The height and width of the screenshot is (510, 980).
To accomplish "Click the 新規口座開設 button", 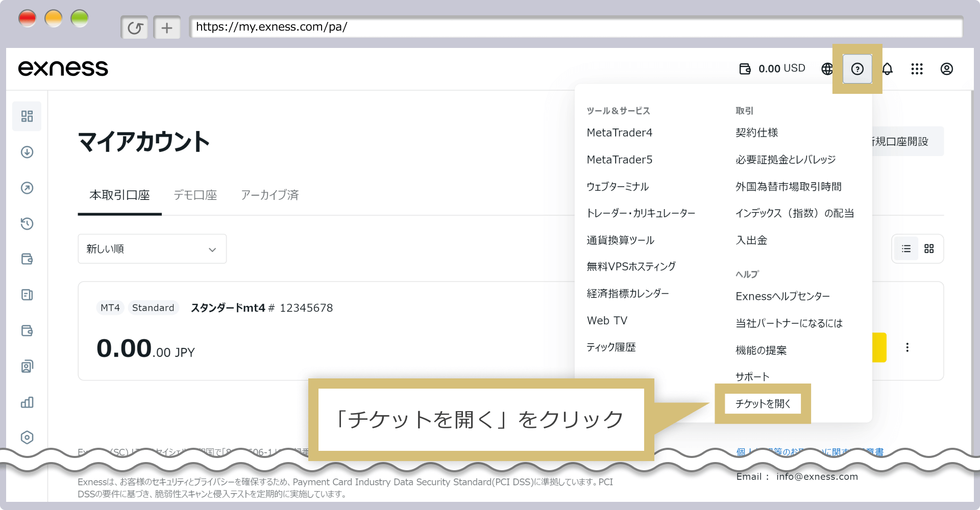I will click(x=908, y=141).
